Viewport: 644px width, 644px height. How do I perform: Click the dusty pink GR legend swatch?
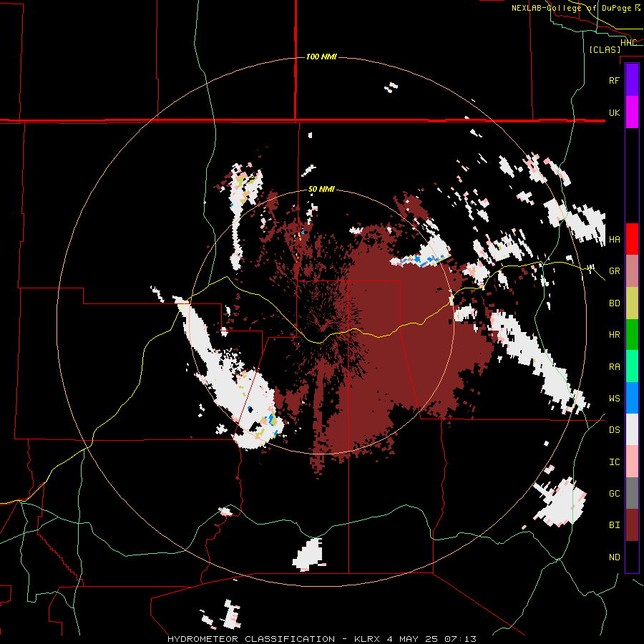(632, 271)
